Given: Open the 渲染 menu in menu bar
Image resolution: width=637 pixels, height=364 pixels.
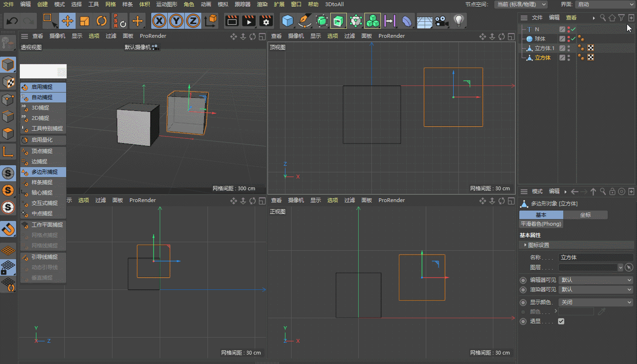Looking at the screenshot, I should click(x=262, y=4).
